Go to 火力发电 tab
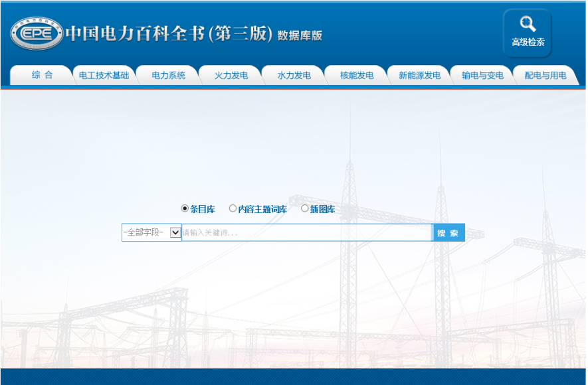588x385 pixels. coord(231,75)
